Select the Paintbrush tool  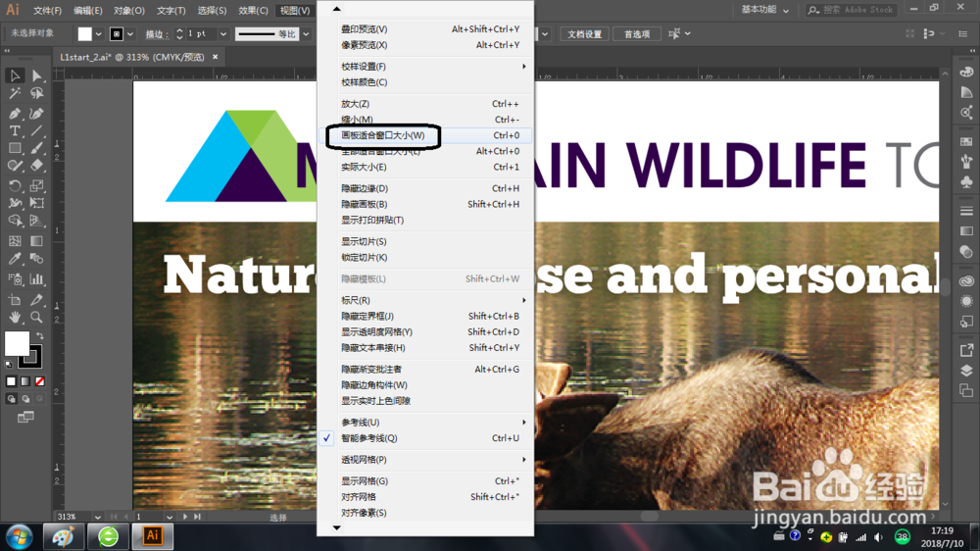tap(37, 149)
